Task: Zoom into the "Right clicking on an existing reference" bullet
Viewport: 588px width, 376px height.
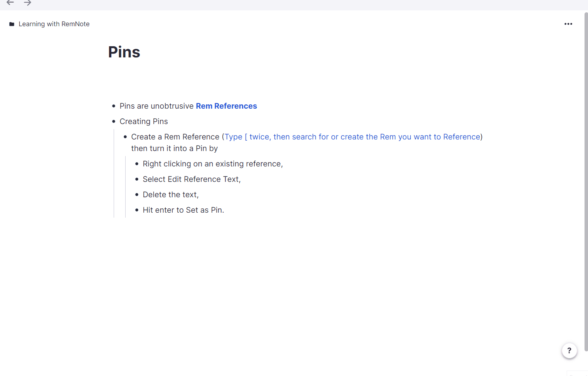Action: click(x=137, y=164)
